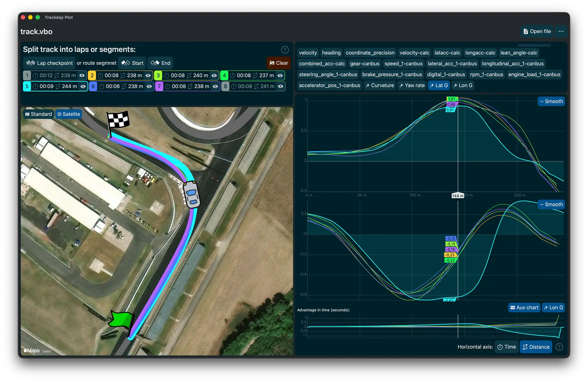The height and width of the screenshot is (382, 588).
Task: Select the yellow lap 2 color badge
Action: point(92,75)
